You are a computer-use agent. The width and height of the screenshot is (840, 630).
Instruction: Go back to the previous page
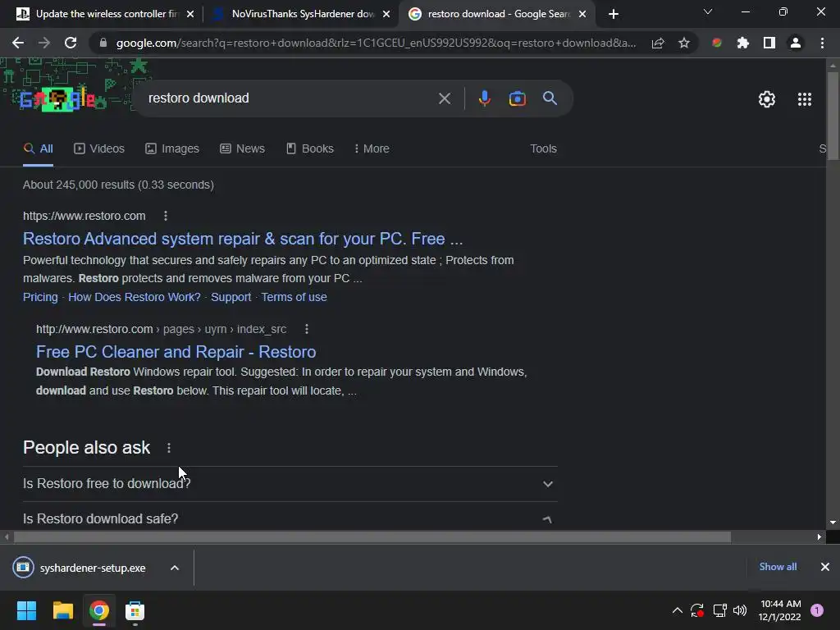[x=18, y=43]
